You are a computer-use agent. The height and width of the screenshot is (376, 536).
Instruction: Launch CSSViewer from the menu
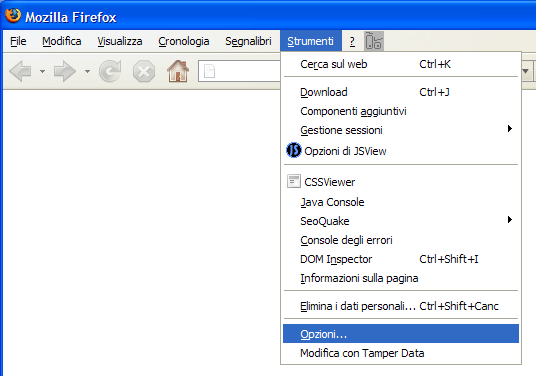(401, 182)
